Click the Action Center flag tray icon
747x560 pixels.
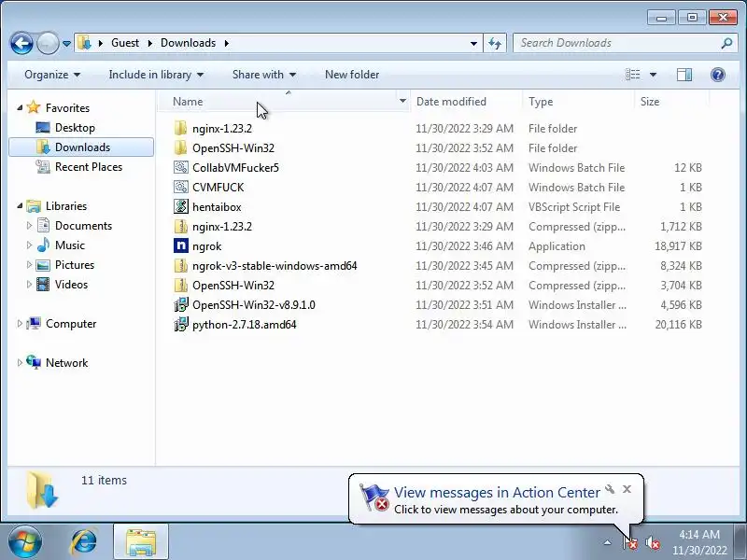pyautogui.click(x=630, y=542)
